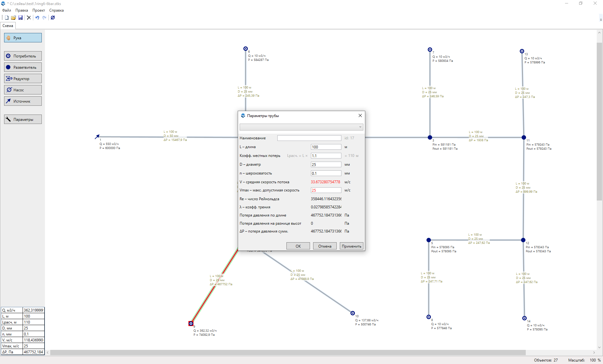The height and width of the screenshot is (364, 603).
Task: Click the pump symbol toolbar icon
Action: pyautogui.click(x=53, y=18)
